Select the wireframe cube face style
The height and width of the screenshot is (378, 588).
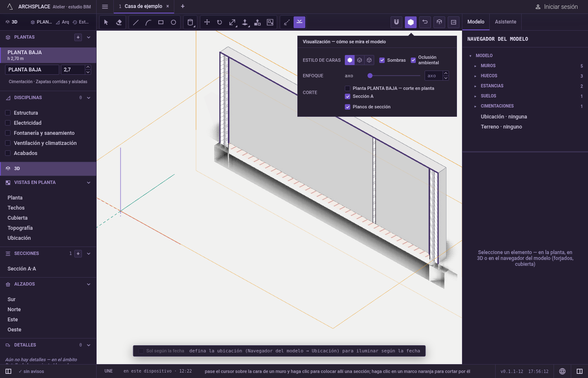point(369,60)
